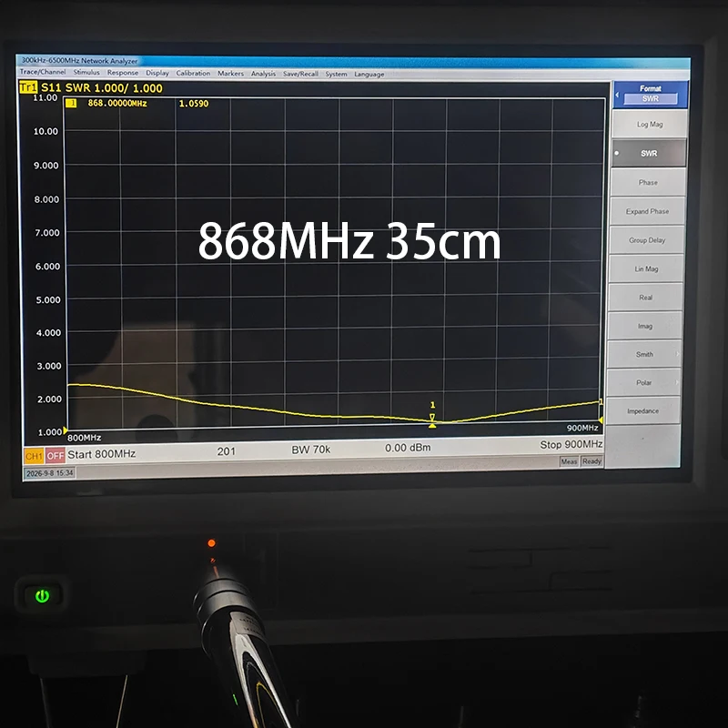Click the Impedance softkey

click(642, 411)
